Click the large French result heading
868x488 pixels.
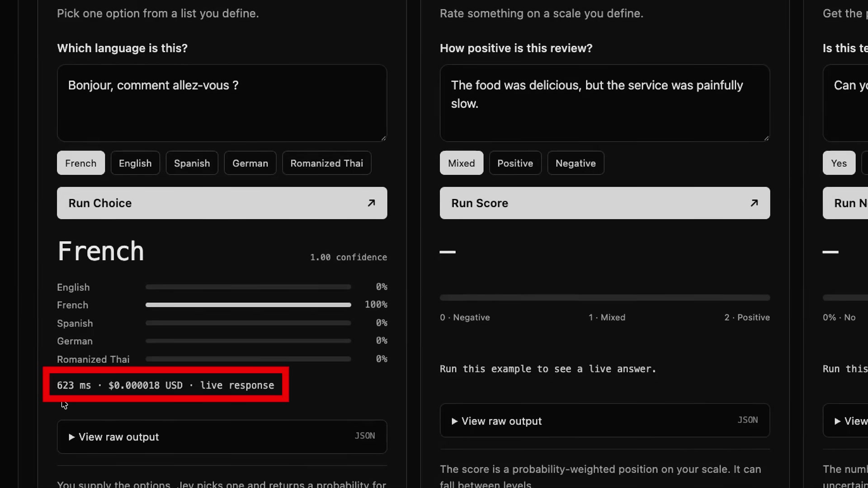[x=101, y=251]
